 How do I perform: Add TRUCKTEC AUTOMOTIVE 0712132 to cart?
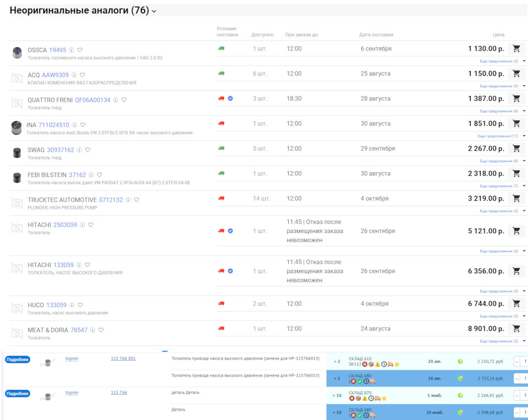point(516,198)
